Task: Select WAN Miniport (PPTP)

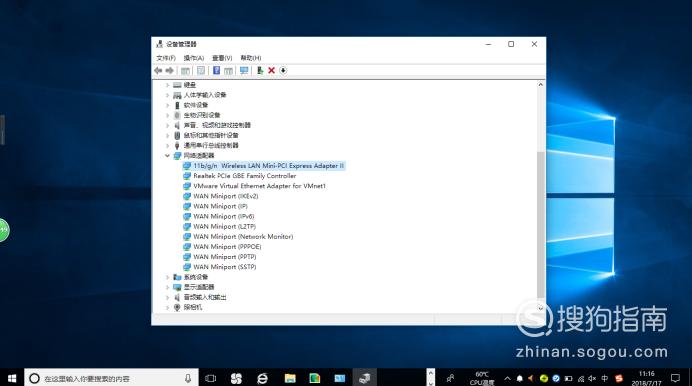Action: point(225,257)
